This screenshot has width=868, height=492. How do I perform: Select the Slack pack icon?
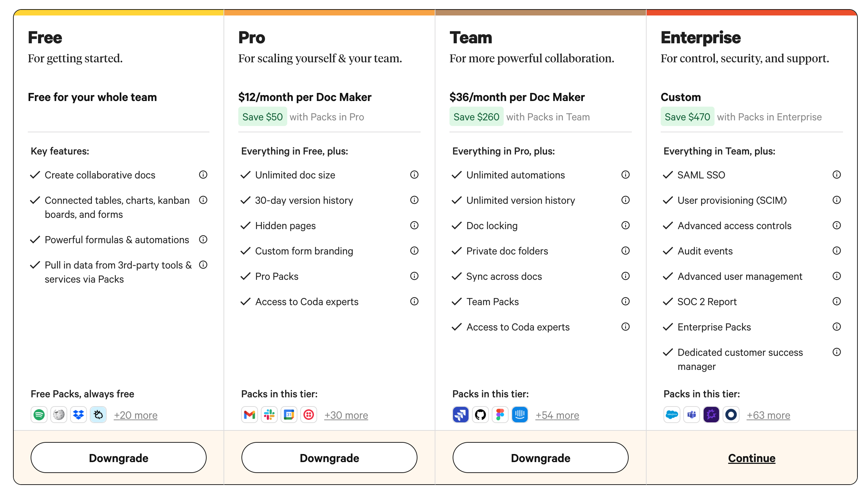tap(269, 415)
